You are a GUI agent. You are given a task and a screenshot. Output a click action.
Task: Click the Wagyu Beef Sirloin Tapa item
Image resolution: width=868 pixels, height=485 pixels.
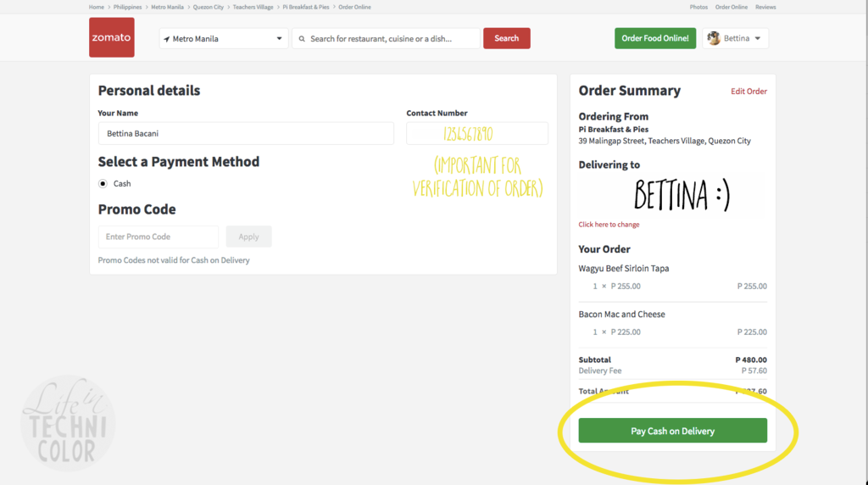(623, 269)
